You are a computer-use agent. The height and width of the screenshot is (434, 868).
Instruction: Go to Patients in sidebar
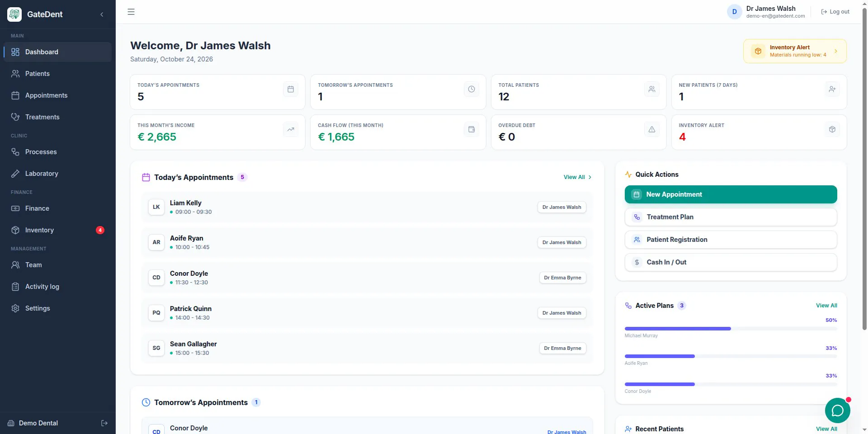pos(57,74)
